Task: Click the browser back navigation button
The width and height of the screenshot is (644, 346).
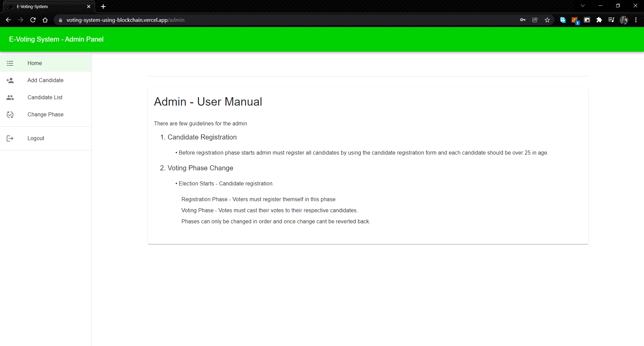Action: point(8,20)
